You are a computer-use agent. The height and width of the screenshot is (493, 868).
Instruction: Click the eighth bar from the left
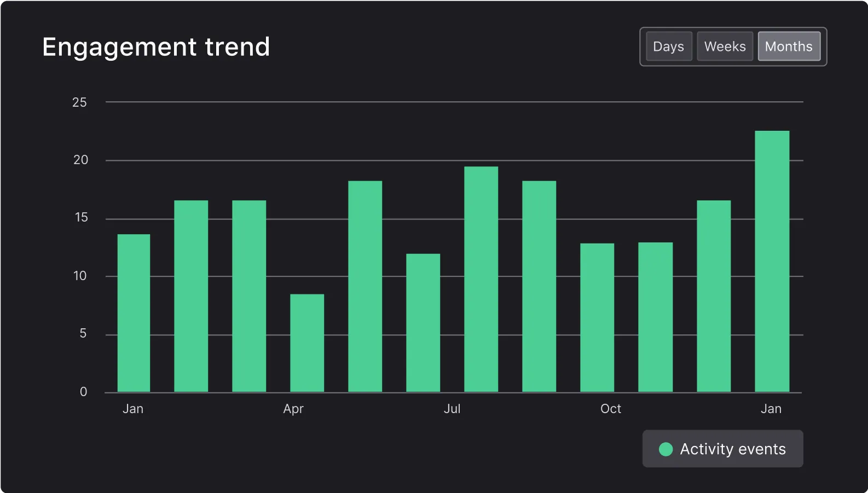pos(539,286)
